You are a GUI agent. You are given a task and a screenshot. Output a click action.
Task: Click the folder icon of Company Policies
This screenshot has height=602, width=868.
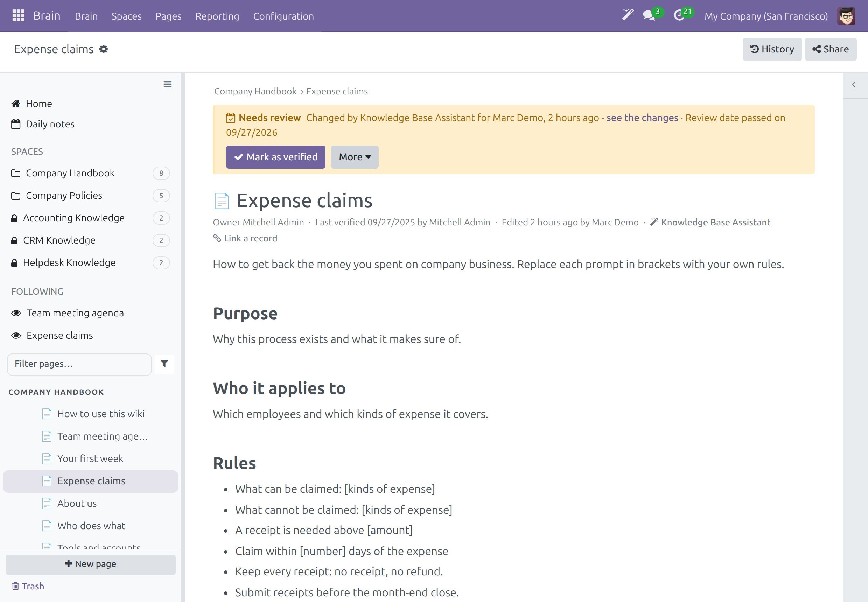click(x=16, y=196)
